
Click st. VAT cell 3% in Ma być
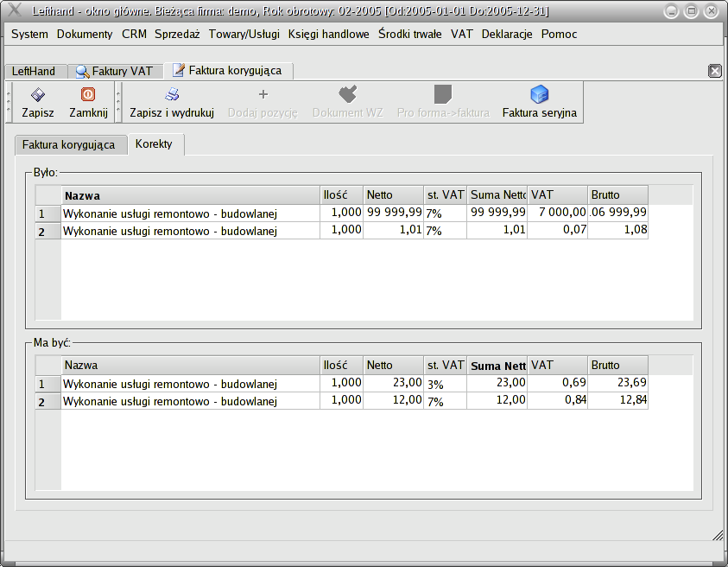(446, 384)
